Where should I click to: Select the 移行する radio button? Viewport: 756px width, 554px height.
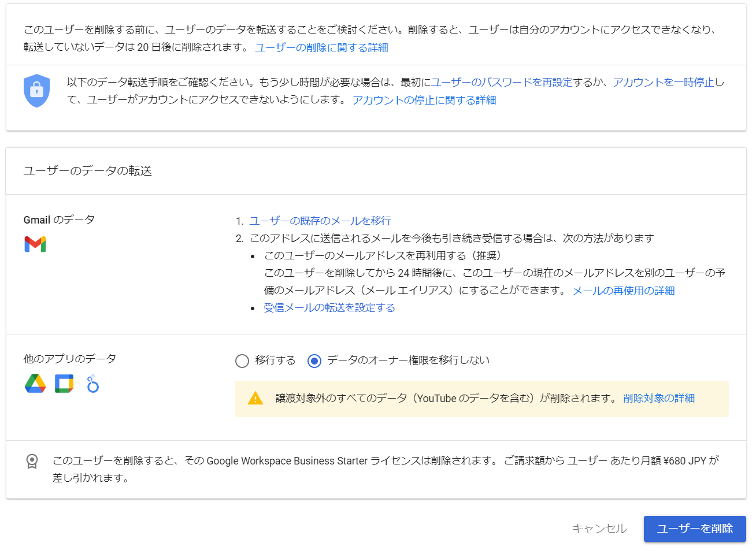[242, 361]
